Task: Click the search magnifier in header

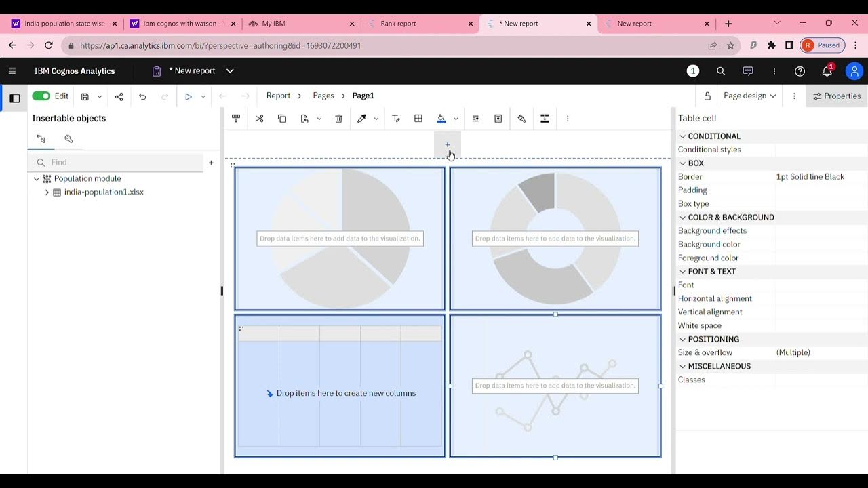Action: click(x=721, y=71)
